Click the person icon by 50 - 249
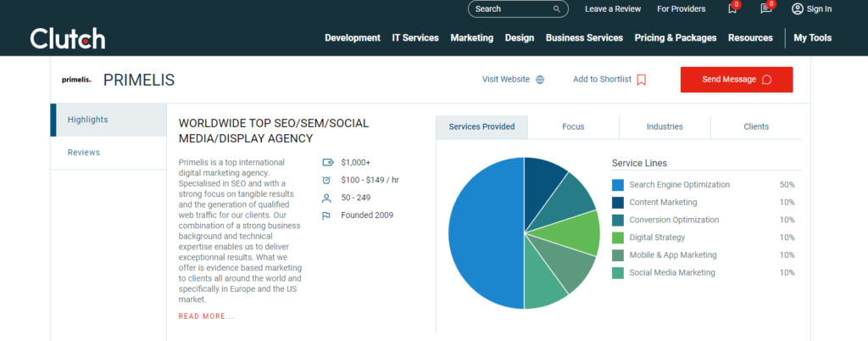This screenshot has height=341, width=868. tap(326, 198)
